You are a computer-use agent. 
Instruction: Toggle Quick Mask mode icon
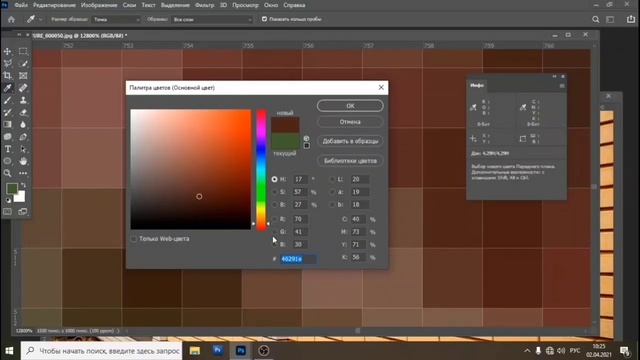point(7,212)
